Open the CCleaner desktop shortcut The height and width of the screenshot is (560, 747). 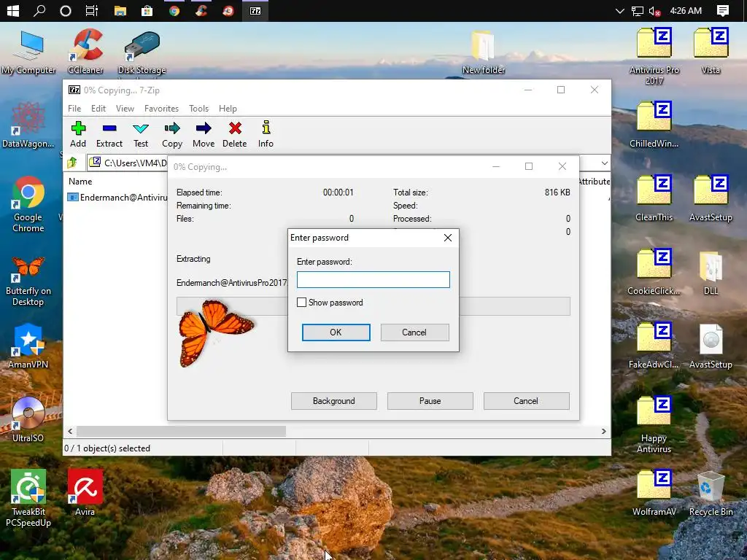[x=86, y=52]
